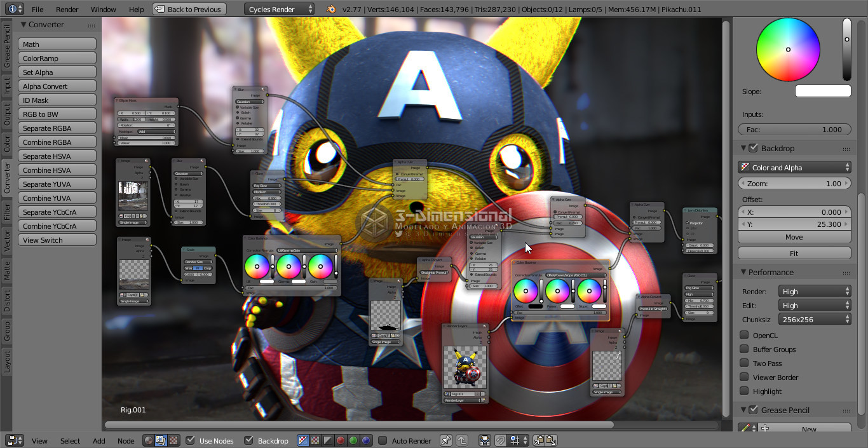Viewport: 868px width, 448px height.
Task: Click the Slope white color swatch
Action: [823, 91]
